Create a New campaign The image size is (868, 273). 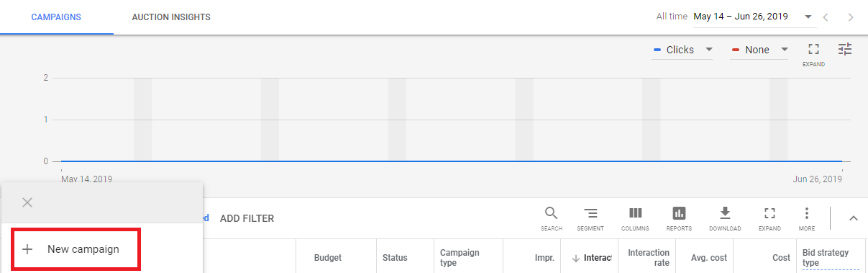(x=76, y=249)
